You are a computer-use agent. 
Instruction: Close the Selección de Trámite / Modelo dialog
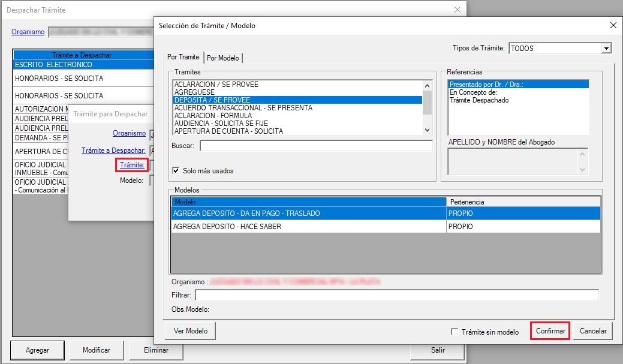(612, 26)
